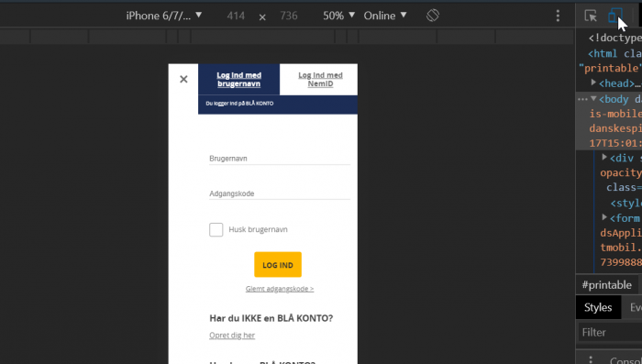Edit the 414 viewport width field
This screenshot has height=364, width=642.
pyautogui.click(x=236, y=16)
